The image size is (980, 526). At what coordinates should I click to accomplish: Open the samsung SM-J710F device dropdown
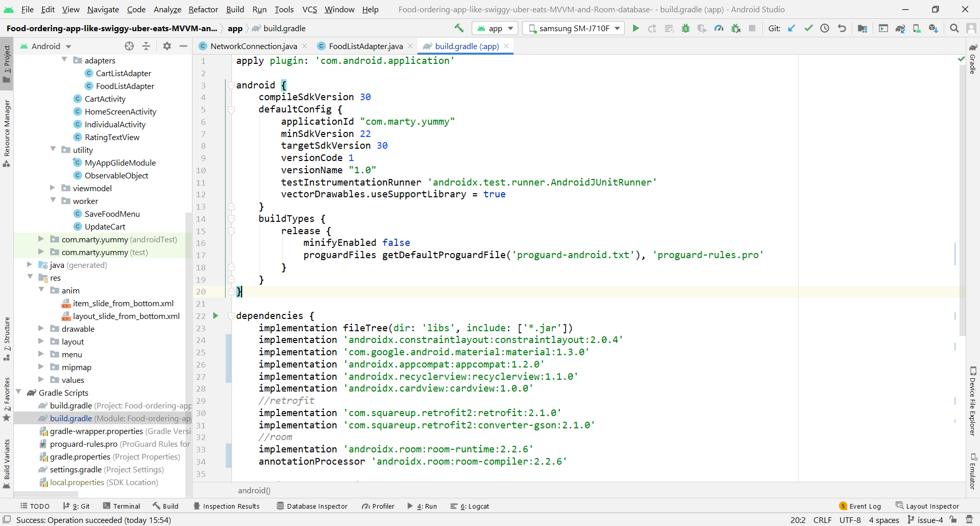573,28
